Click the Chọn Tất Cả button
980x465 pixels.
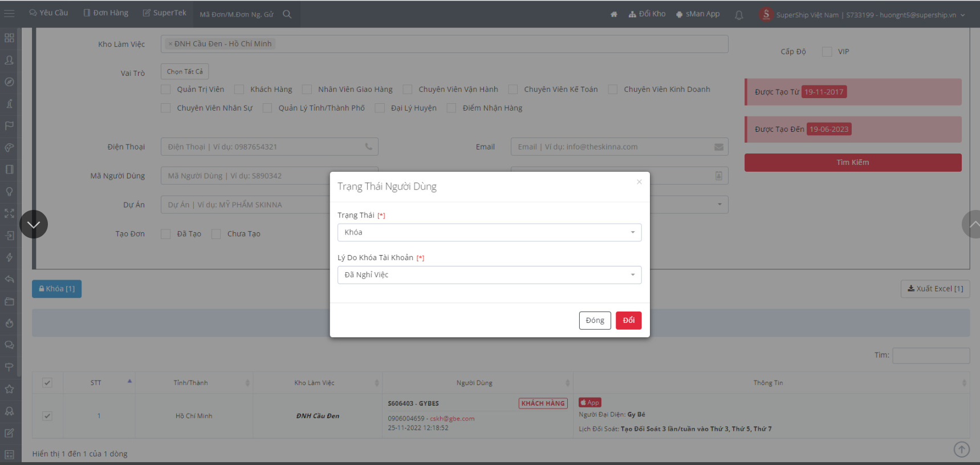tap(185, 71)
